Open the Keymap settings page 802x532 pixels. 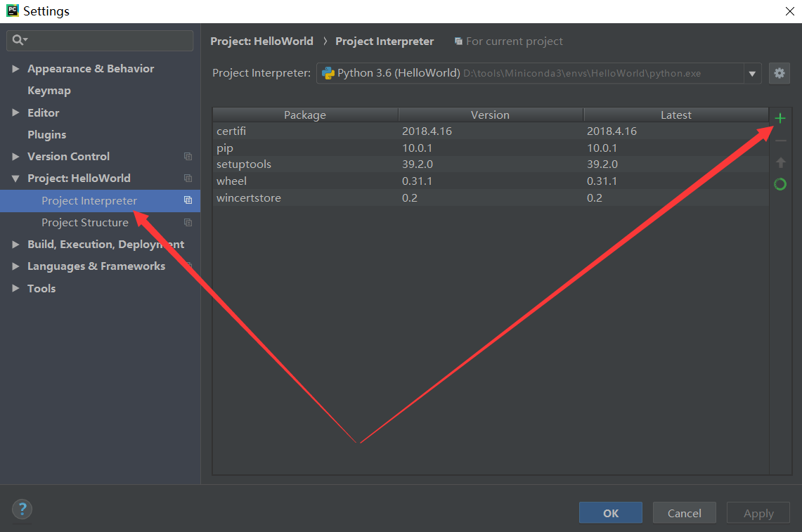pos(48,90)
